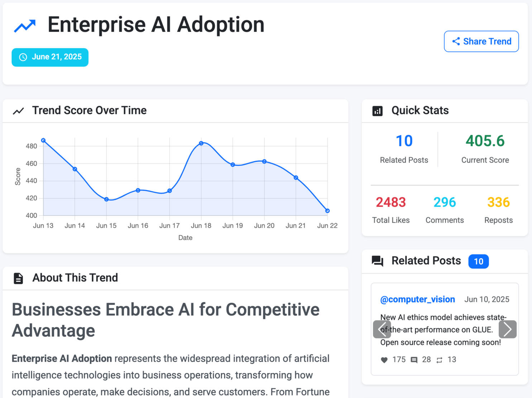Click the document icon beside About This Trend

click(x=18, y=278)
